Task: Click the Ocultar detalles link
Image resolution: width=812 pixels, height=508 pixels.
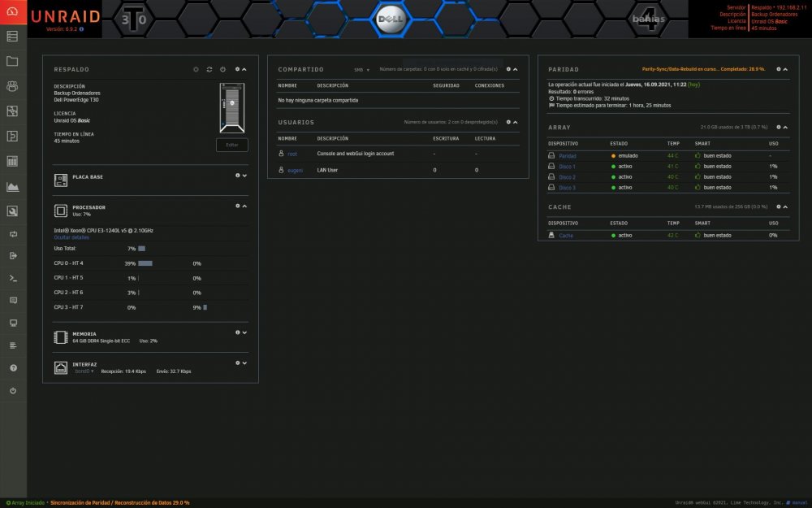Action: (x=71, y=237)
